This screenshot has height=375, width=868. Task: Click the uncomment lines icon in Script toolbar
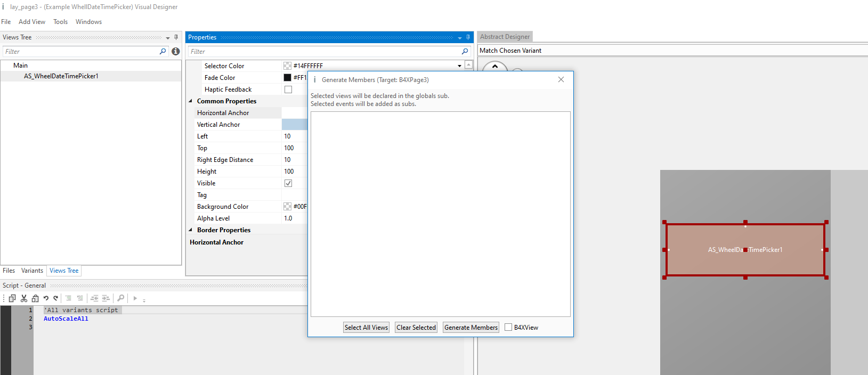point(80,298)
